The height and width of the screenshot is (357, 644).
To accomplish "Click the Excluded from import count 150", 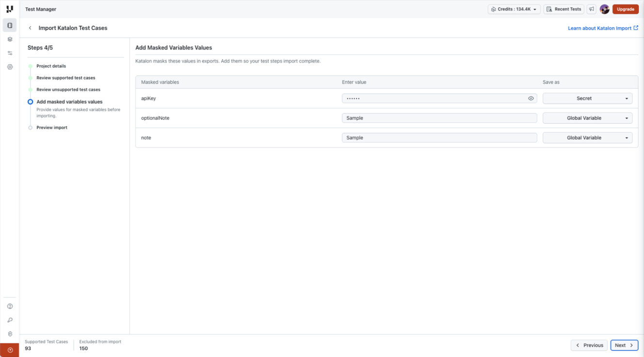I will point(83,348).
